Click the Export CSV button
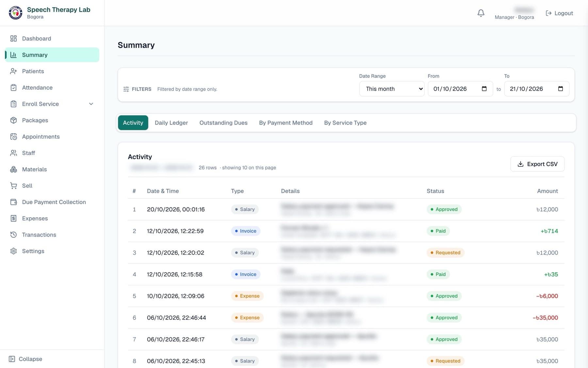 [x=537, y=164]
